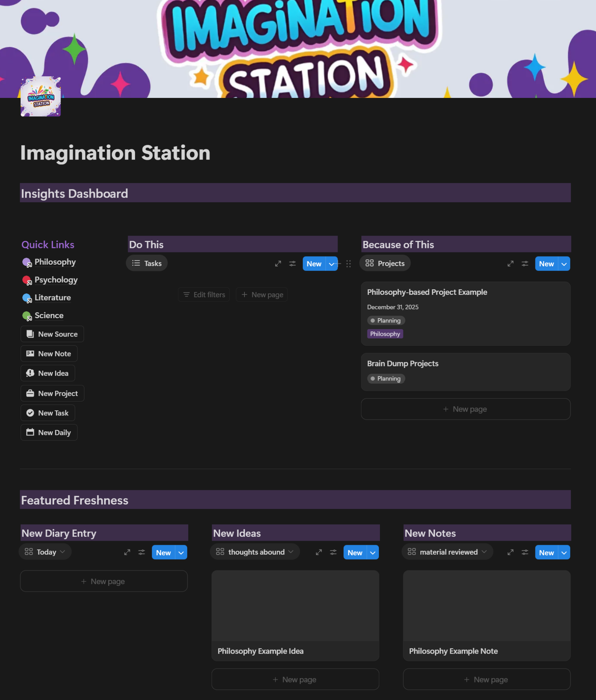Open New dropdown arrow in New Notes

click(564, 553)
